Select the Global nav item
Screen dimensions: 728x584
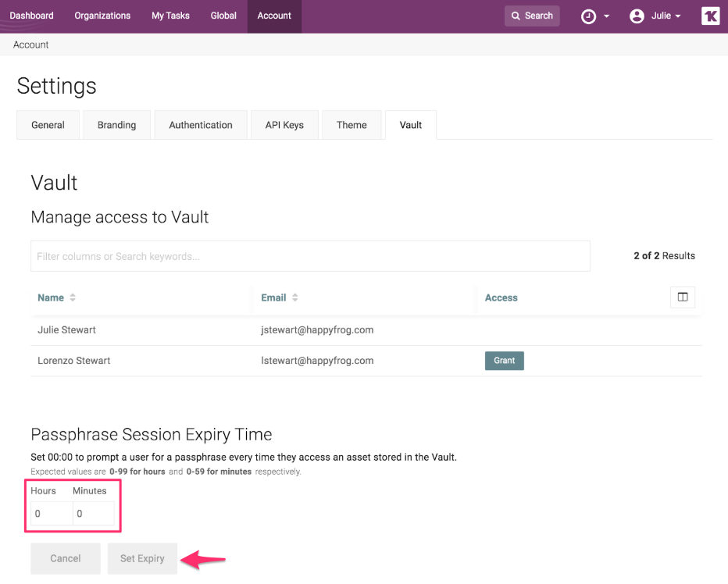[x=223, y=16]
